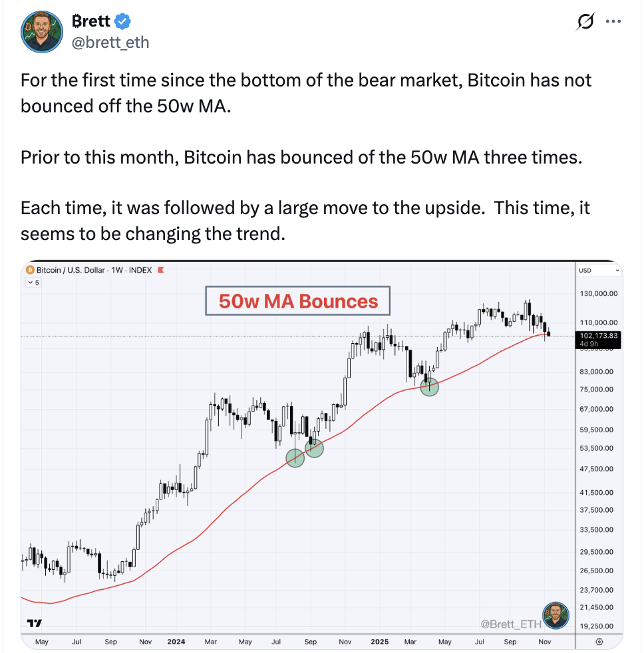Click Brett's profile avatar
The height and width of the screenshot is (653, 644).
[41, 31]
